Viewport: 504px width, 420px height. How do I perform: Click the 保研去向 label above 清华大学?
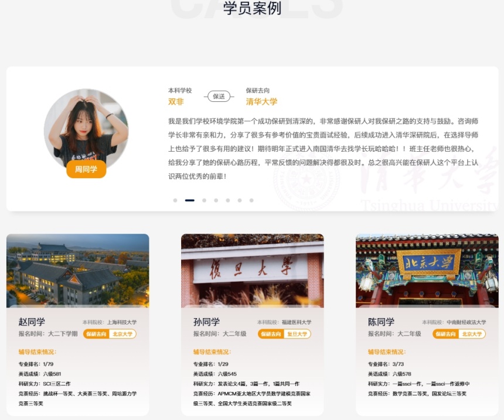pyautogui.click(x=258, y=91)
